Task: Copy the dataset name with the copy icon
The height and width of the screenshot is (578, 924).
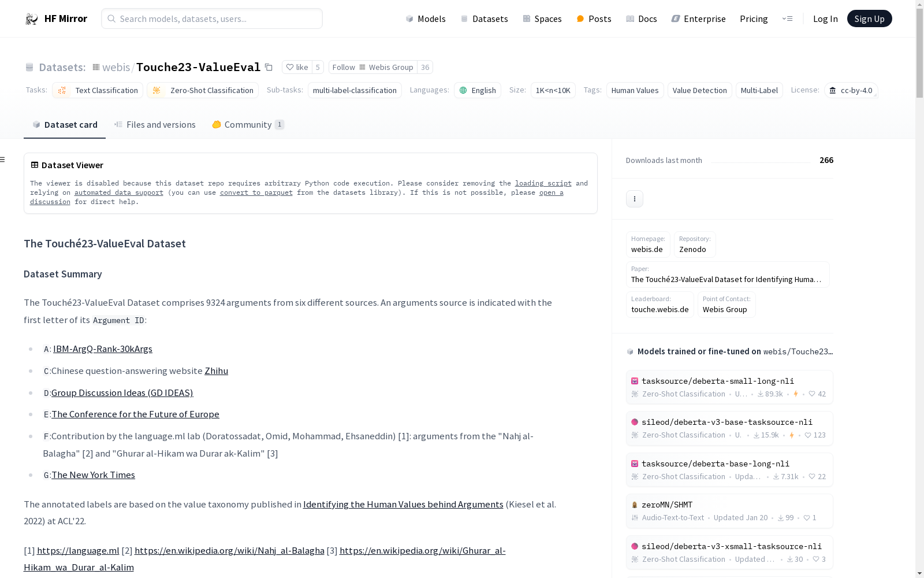Action: (269, 67)
